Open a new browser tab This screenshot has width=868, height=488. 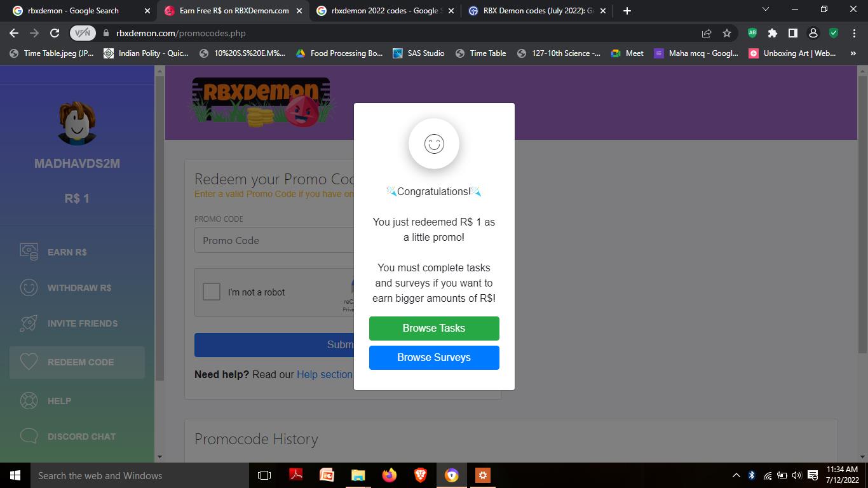(627, 11)
